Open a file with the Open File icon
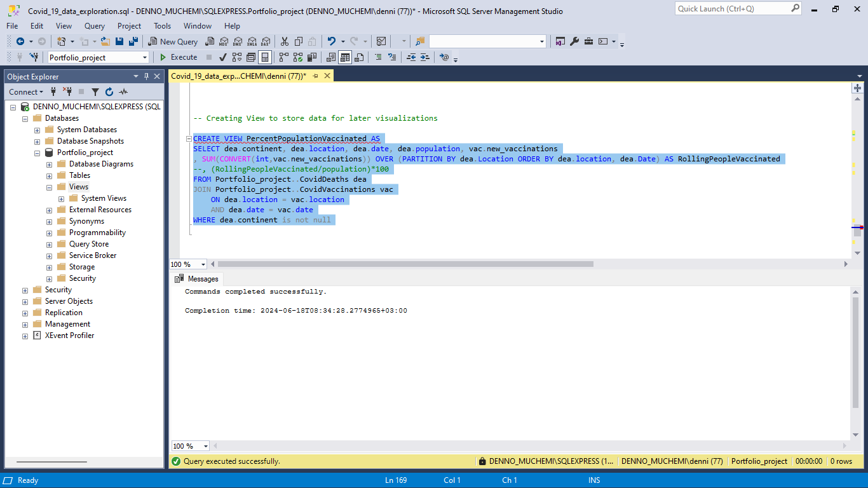Image resolution: width=868 pixels, height=488 pixels. (x=105, y=41)
